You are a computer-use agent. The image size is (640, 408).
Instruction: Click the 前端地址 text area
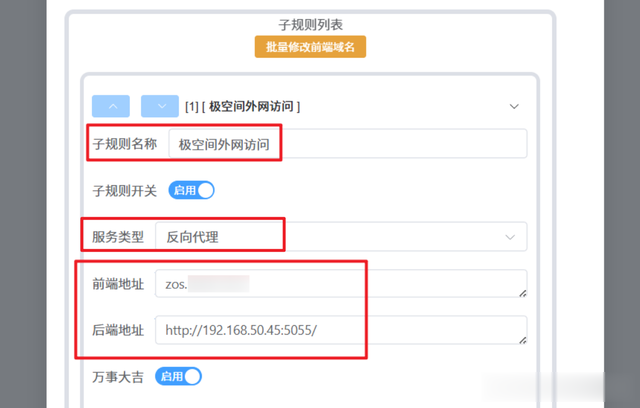341,284
